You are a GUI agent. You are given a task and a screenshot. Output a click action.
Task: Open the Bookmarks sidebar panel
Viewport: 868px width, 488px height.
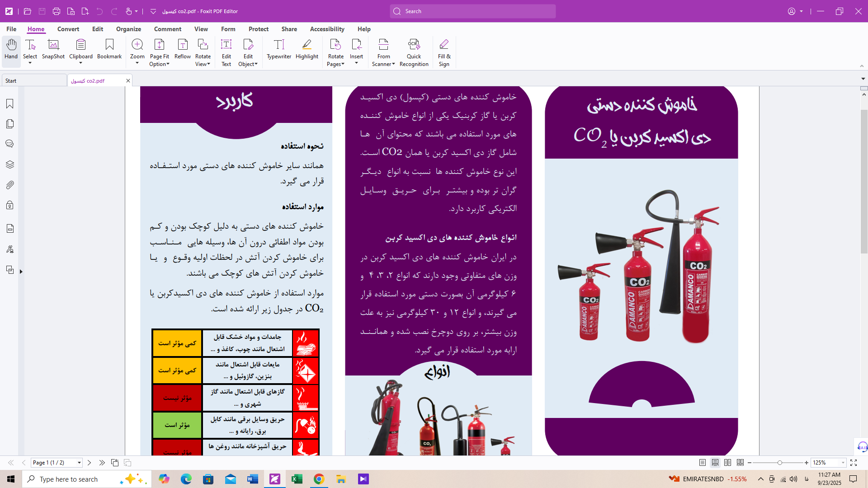pyautogui.click(x=10, y=104)
